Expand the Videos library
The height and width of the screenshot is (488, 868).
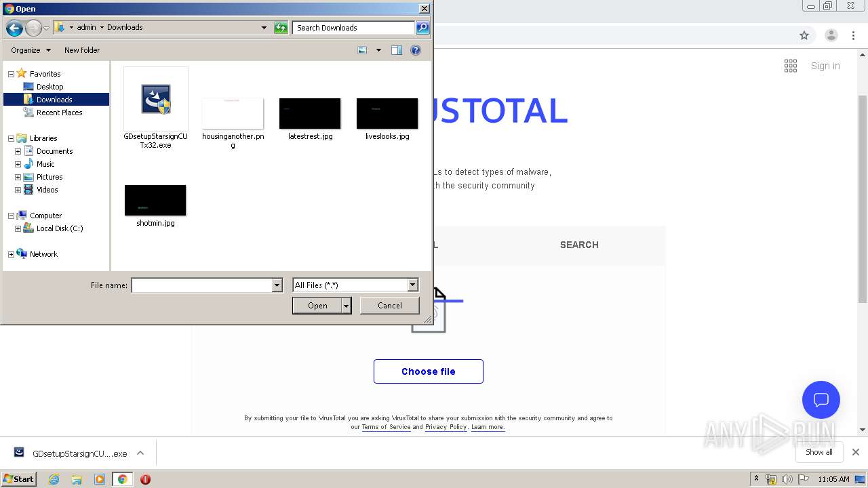click(x=18, y=190)
